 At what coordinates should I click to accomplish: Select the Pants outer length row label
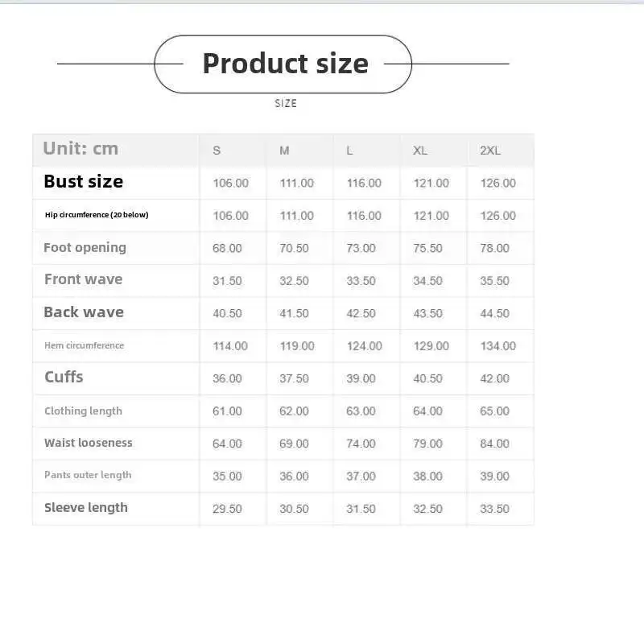point(88,475)
